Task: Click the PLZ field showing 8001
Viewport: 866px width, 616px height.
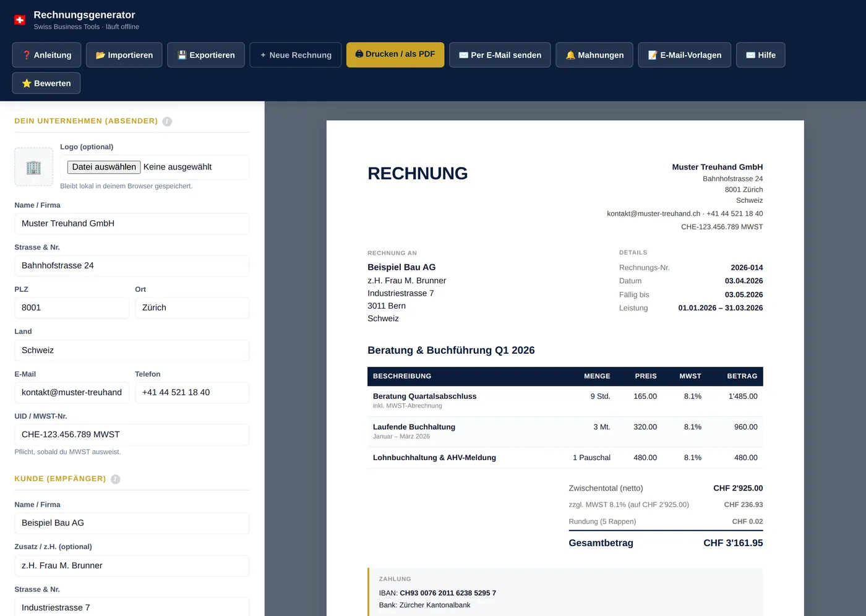Action: pyautogui.click(x=72, y=308)
